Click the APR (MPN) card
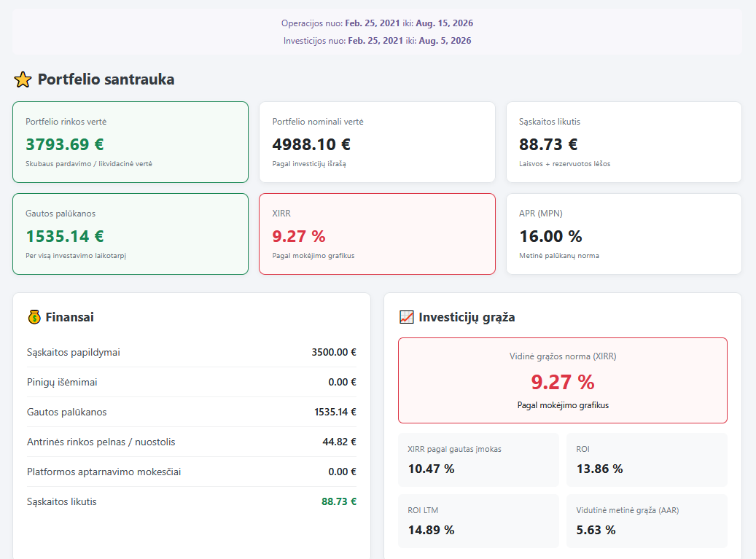This screenshot has width=756, height=559. click(624, 234)
